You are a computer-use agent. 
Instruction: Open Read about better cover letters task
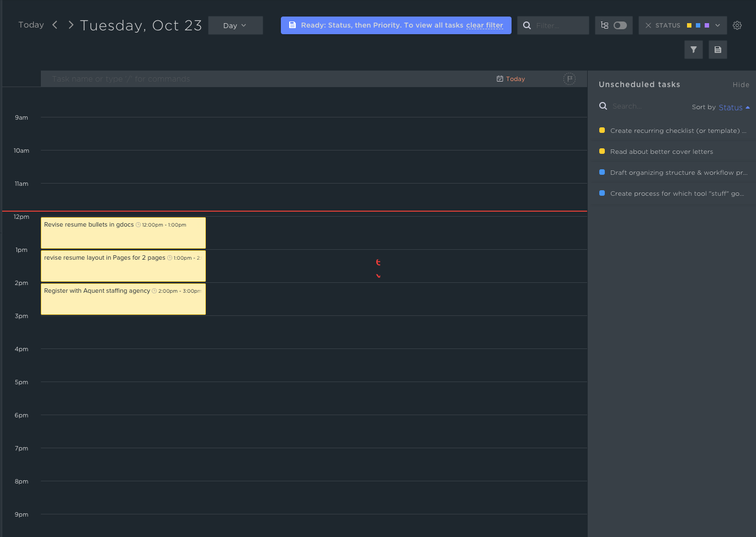tap(662, 152)
